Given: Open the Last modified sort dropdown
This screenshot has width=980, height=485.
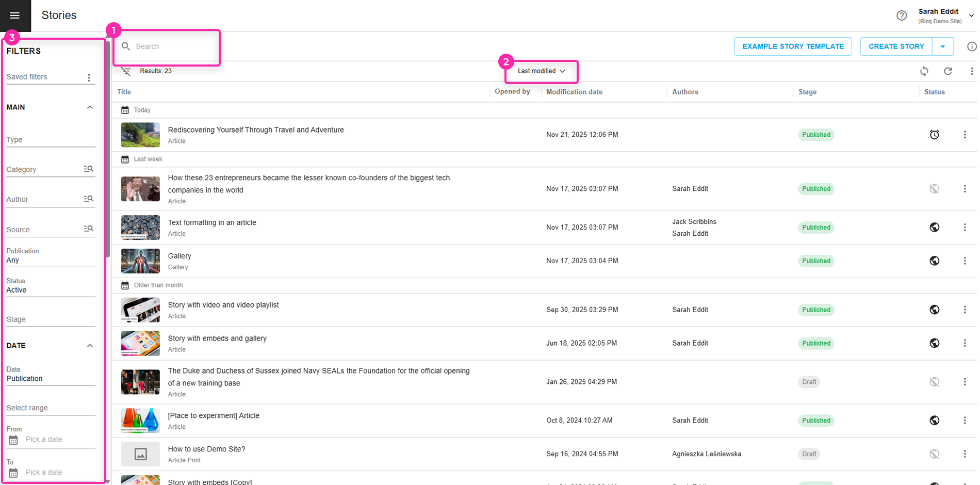Looking at the screenshot, I should [x=541, y=71].
